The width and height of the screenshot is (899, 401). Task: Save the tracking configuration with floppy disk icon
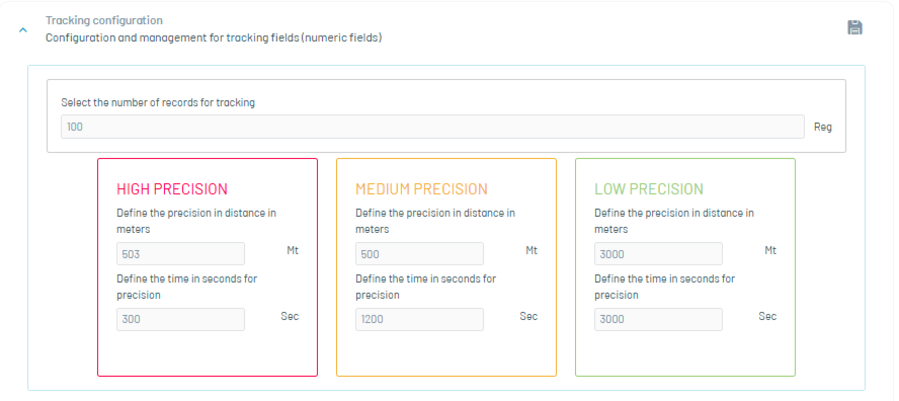pos(855,27)
